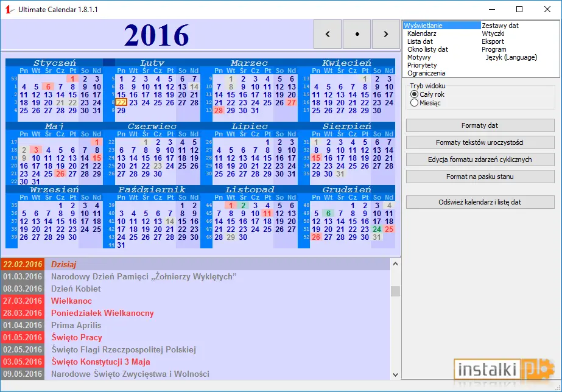Go to next year with right arrow button
The width and height of the screenshot is (562, 392).
tap(386, 34)
